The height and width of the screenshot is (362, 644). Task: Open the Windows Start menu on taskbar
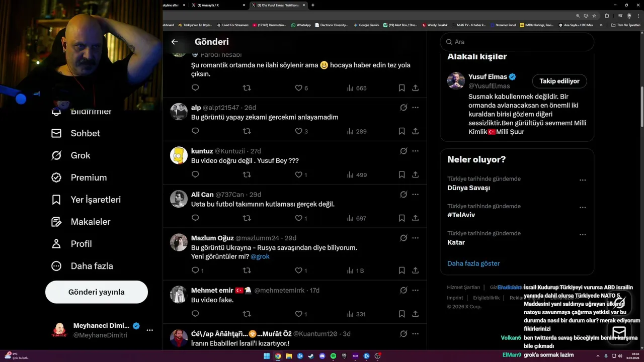click(x=267, y=356)
